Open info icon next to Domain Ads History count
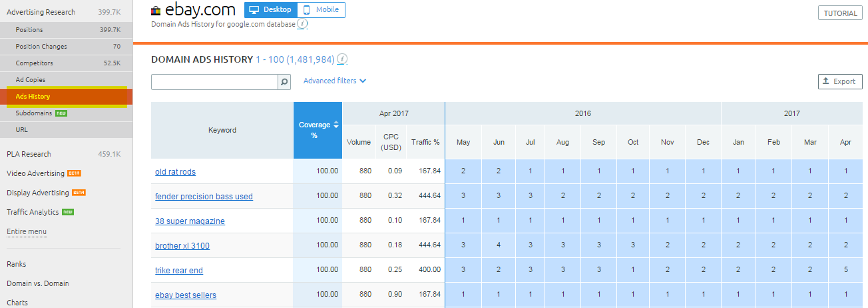Image resolution: width=868 pixels, height=308 pixels. click(x=342, y=59)
